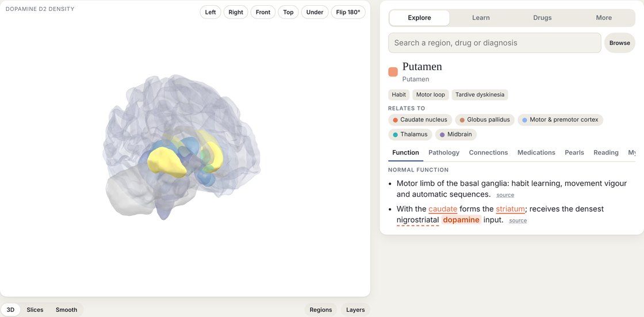The height and width of the screenshot is (317, 644).
Task: Open source link after 'dopamine input'
Action: [x=517, y=221]
